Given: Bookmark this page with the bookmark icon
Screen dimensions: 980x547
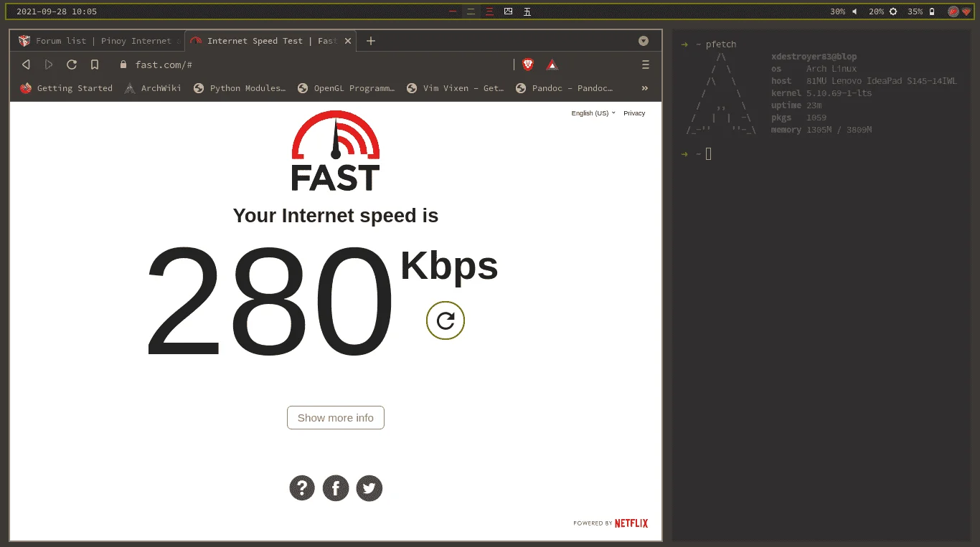Looking at the screenshot, I should tap(95, 65).
